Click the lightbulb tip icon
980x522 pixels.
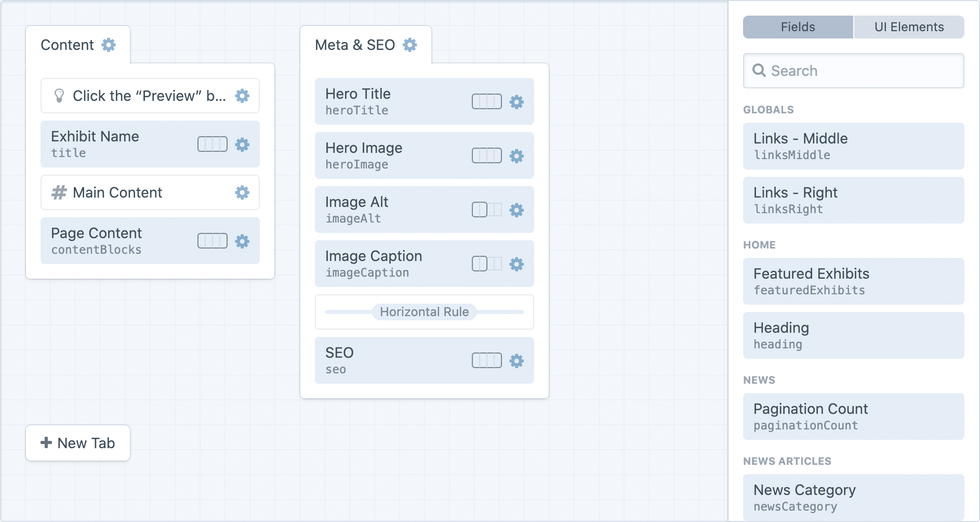click(x=59, y=96)
